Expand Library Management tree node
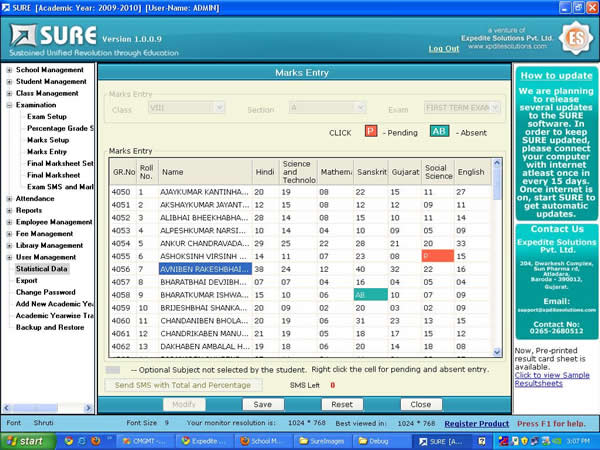 click(9, 246)
